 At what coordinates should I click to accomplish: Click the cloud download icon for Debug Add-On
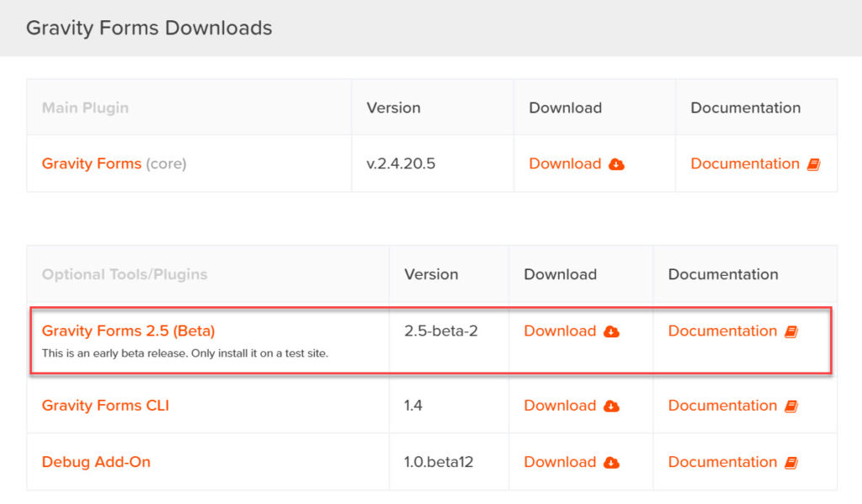click(610, 461)
